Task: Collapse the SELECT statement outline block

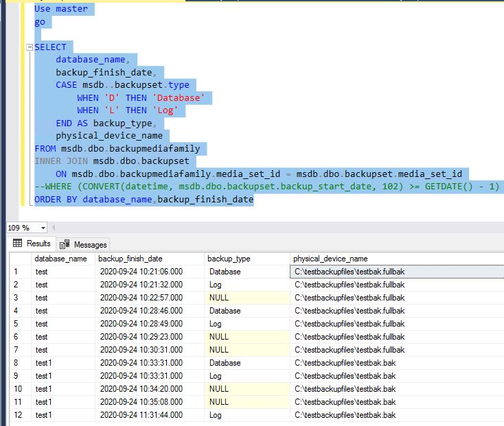Action: [30, 47]
